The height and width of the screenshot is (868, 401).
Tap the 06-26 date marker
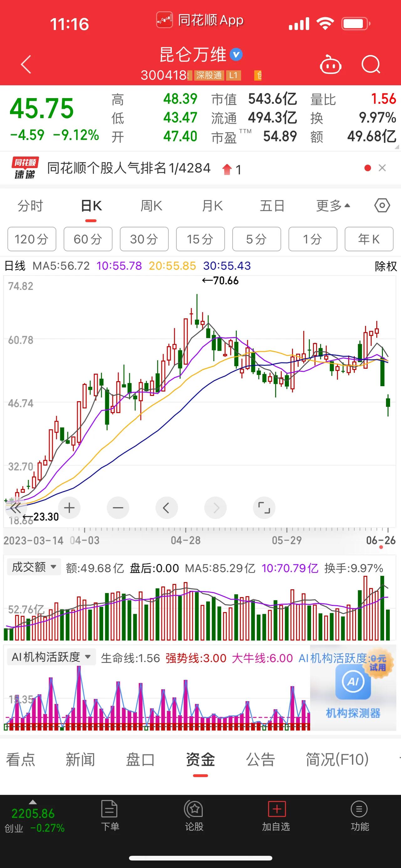coord(381,540)
